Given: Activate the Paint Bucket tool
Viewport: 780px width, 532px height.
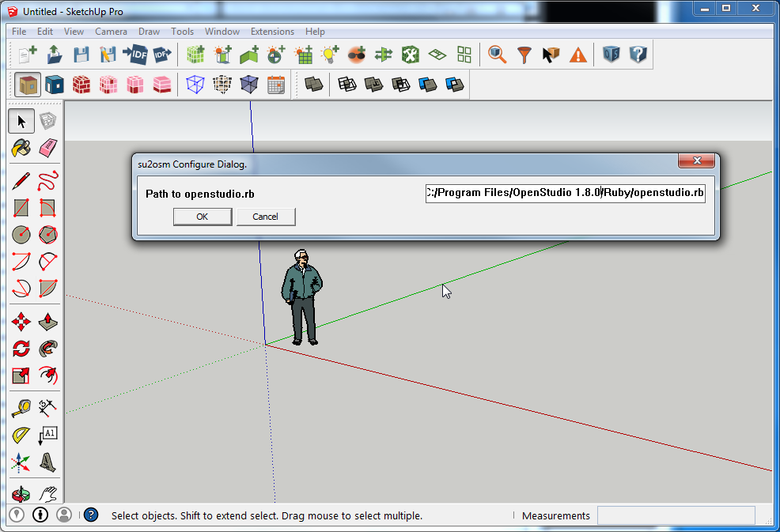Looking at the screenshot, I should coord(21,148).
